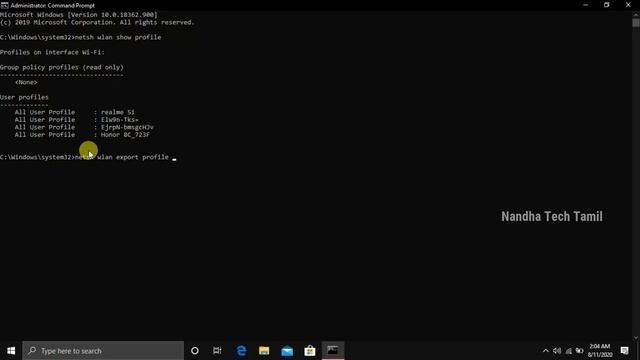
Task: Click the scrollbar down arrow
Action: (636, 338)
